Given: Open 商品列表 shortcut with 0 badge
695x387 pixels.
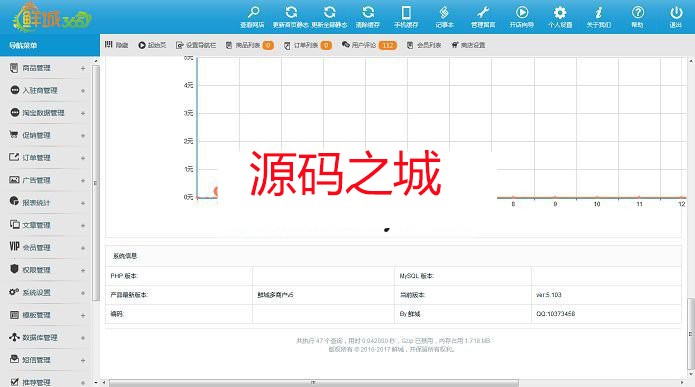Looking at the screenshot, I should (x=250, y=45).
